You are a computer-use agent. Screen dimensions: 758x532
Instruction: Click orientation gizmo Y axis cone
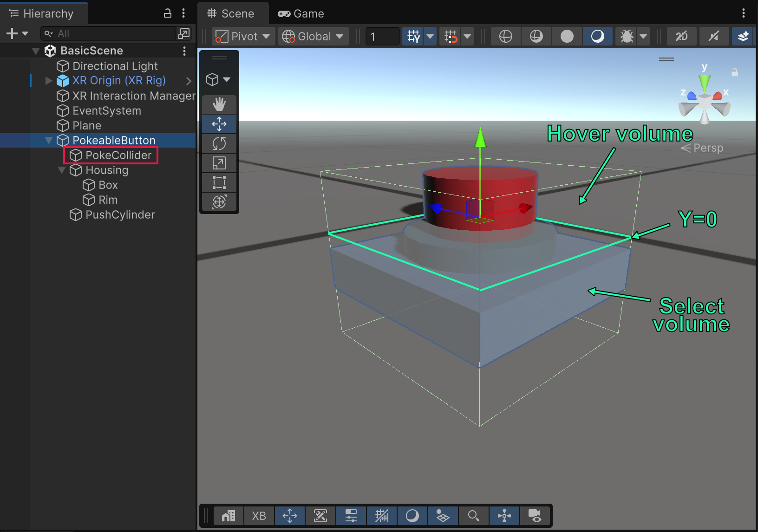pyautogui.click(x=705, y=83)
